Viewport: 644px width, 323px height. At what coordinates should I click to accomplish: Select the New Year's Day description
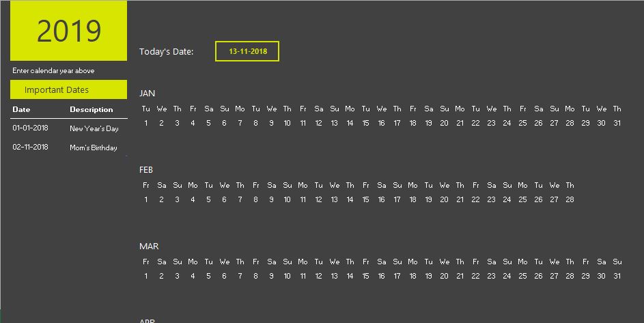click(x=94, y=128)
